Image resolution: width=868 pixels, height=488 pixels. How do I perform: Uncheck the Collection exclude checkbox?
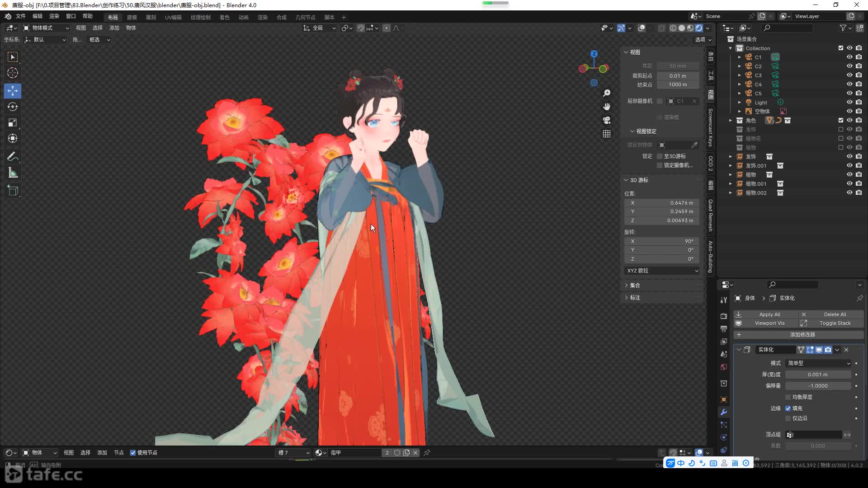tap(841, 48)
